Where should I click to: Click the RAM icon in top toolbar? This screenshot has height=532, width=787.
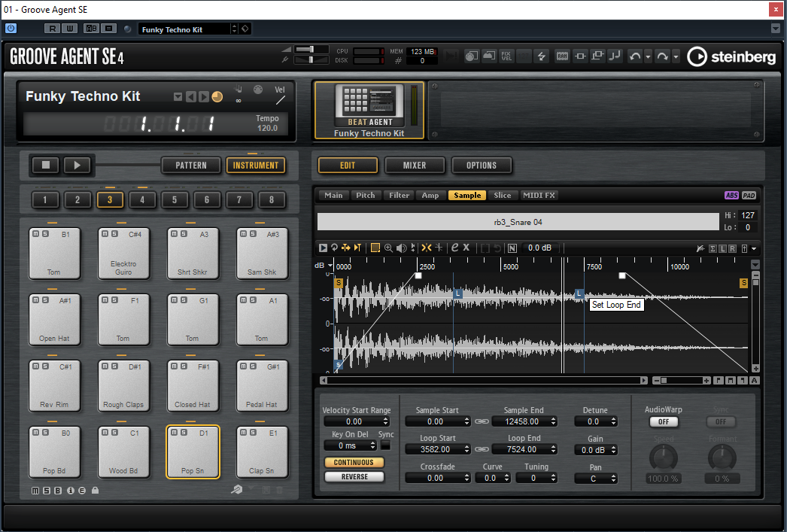click(x=562, y=56)
